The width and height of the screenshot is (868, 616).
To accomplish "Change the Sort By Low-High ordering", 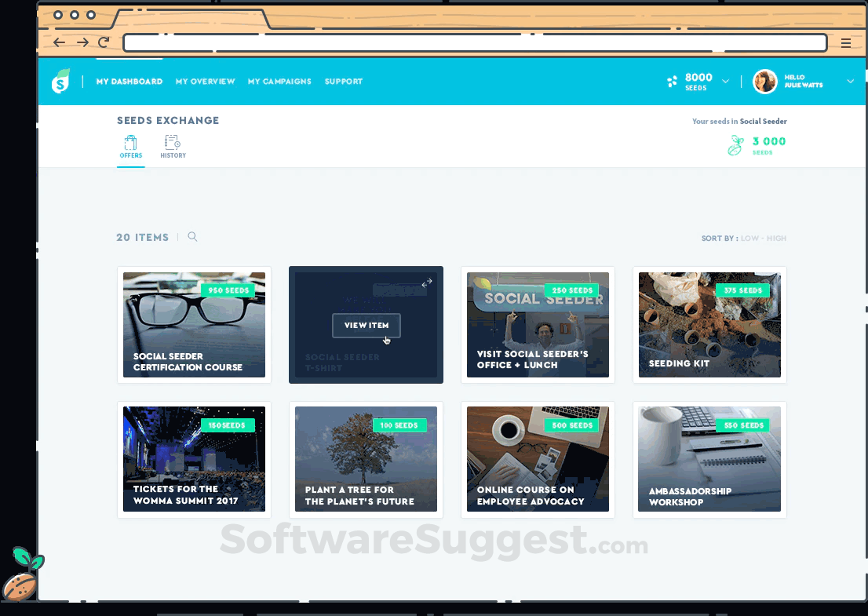I will 762,238.
